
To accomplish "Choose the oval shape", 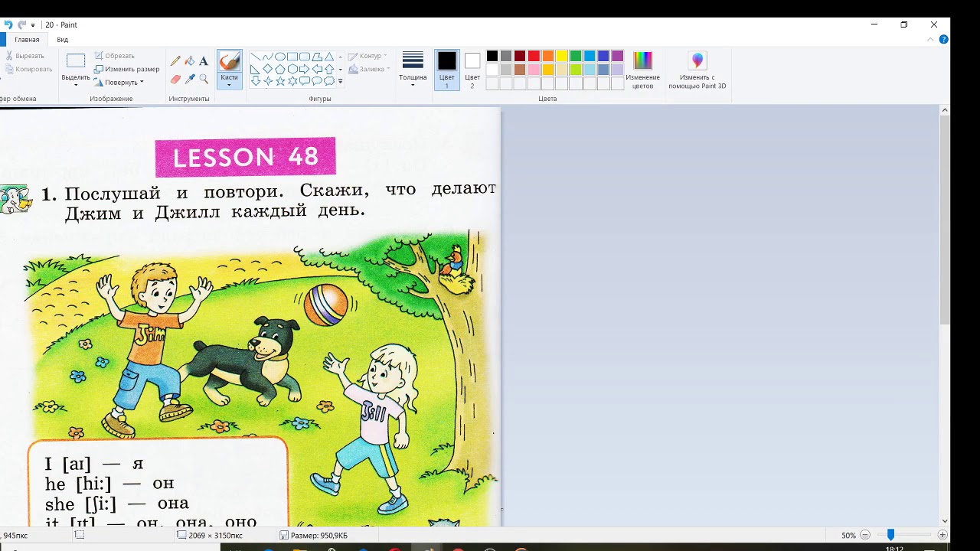I will 280,57.
